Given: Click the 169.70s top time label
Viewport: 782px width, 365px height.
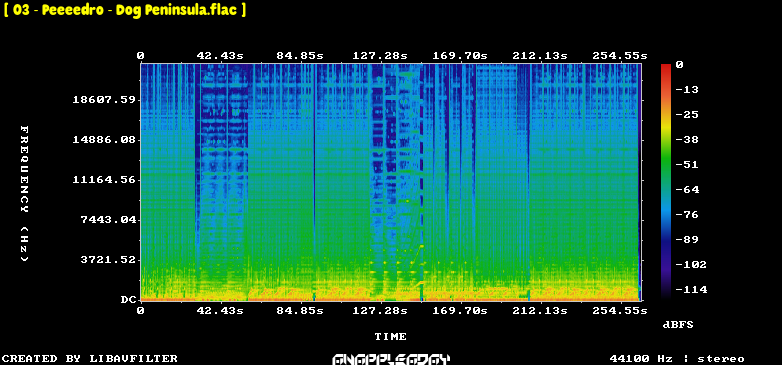Looking at the screenshot, I should pyautogui.click(x=459, y=56).
